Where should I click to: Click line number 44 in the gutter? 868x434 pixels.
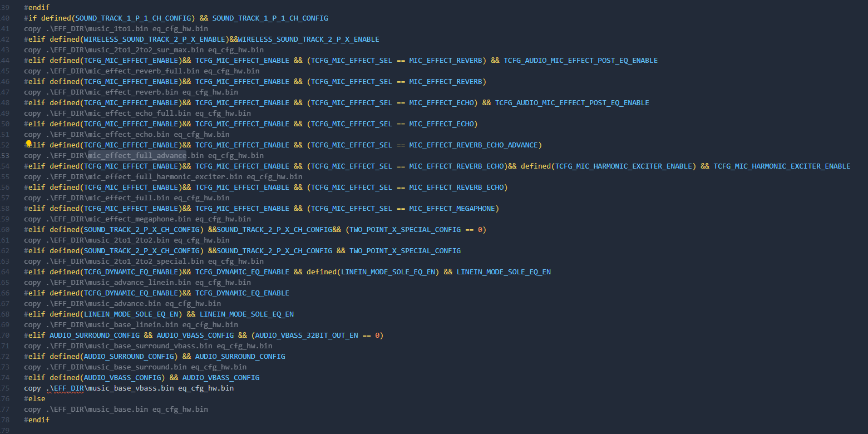point(5,60)
